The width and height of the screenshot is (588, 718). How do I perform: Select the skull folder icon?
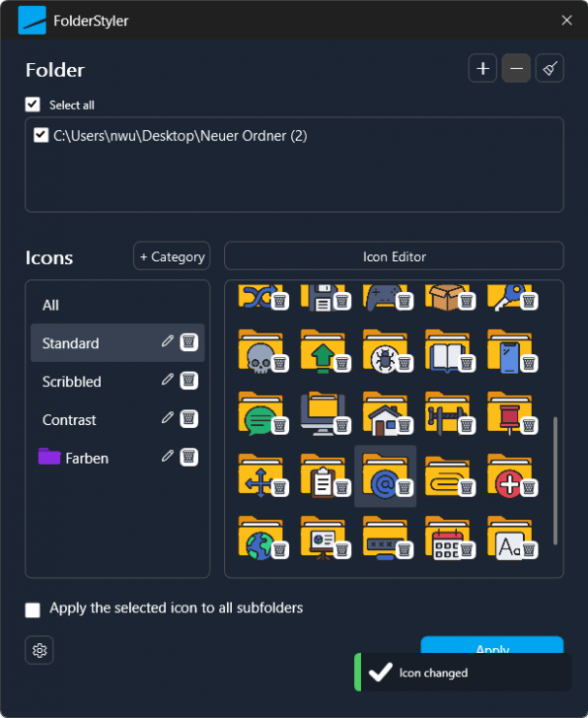pos(259,352)
